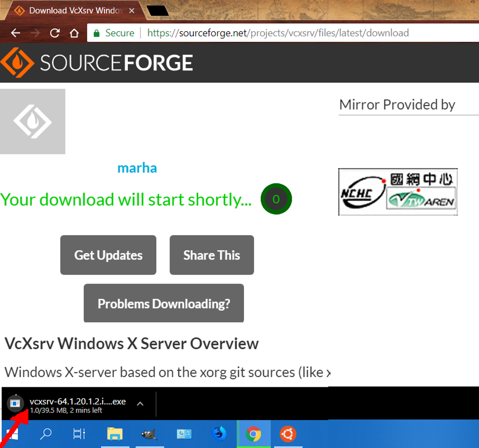
Task: Open Task View from the taskbar
Action: pos(79,434)
